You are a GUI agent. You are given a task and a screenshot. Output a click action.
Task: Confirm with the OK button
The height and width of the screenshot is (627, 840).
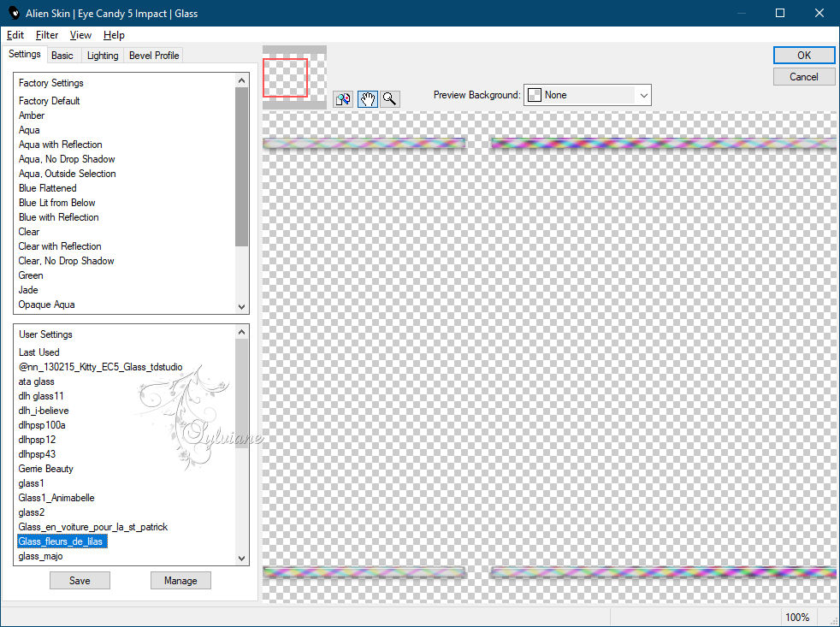point(803,56)
